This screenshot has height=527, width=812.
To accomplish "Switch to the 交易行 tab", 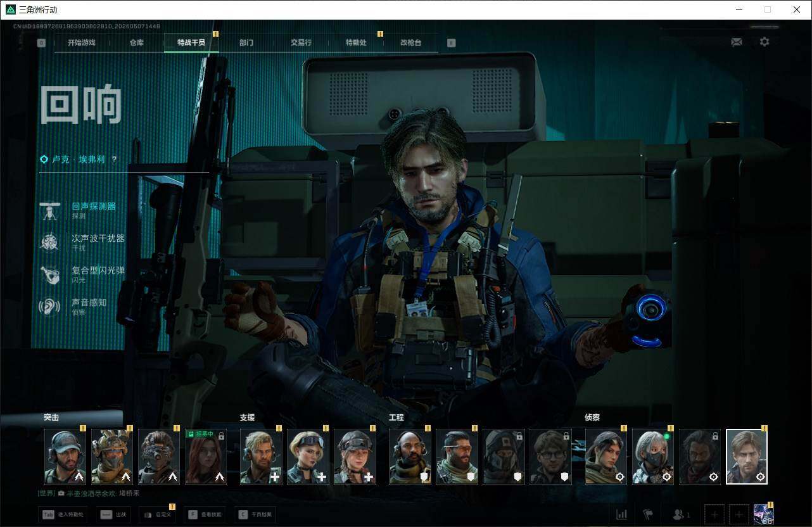I will [301, 43].
